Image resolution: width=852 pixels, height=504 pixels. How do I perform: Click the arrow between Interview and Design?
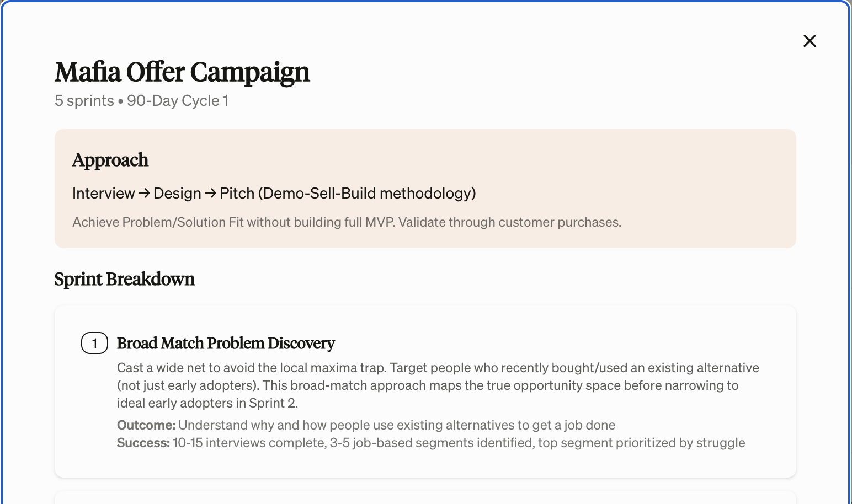[144, 193]
